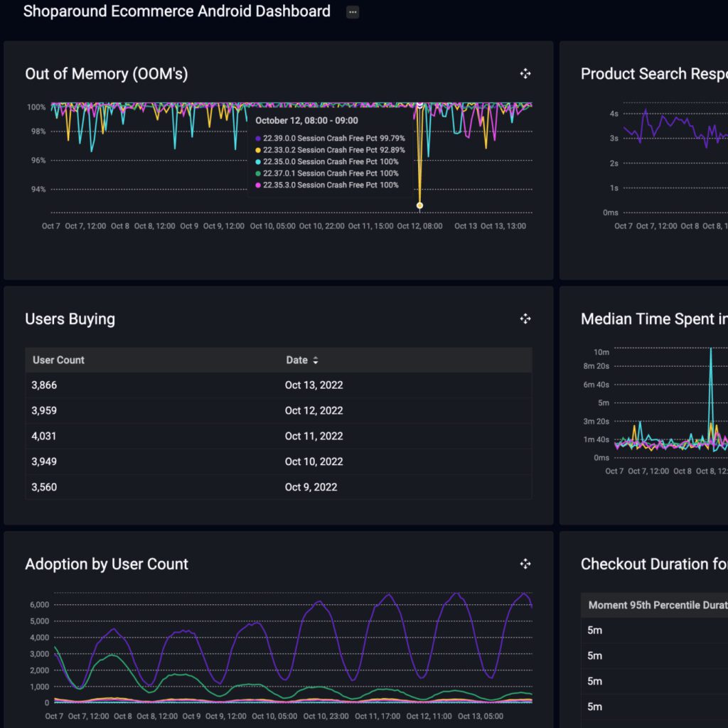
Task: Select the highlighted Oct 12 crash data point
Action: click(x=419, y=205)
